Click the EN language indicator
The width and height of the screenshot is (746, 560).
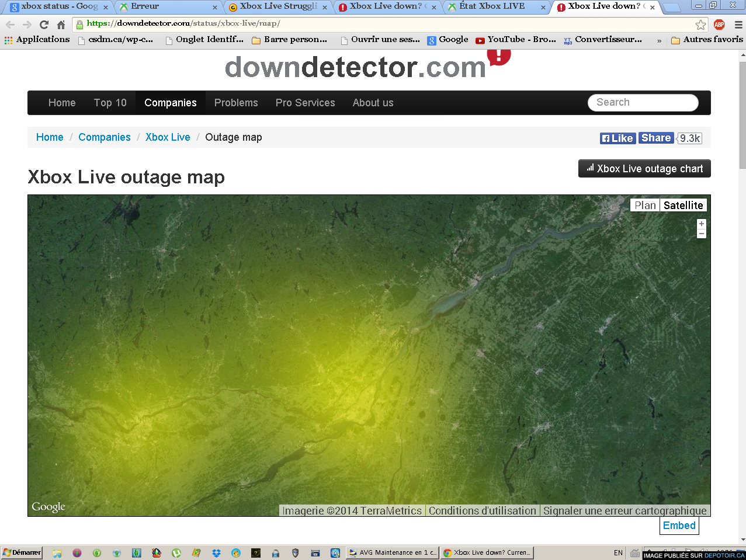click(618, 553)
